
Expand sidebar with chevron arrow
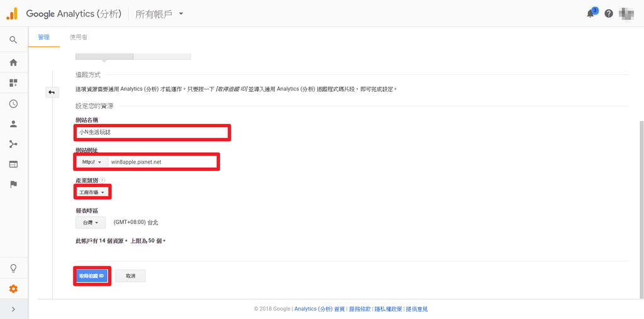pyautogui.click(x=14, y=309)
